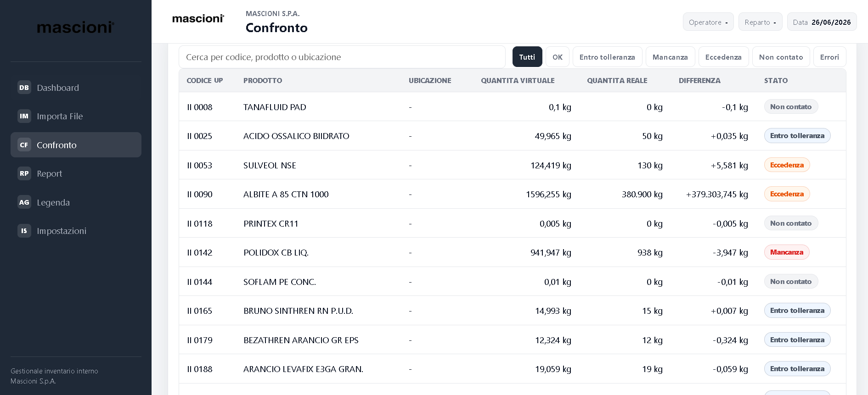Filter by Eccedenza
The image size is (868, 395).
tap(723, 57)
